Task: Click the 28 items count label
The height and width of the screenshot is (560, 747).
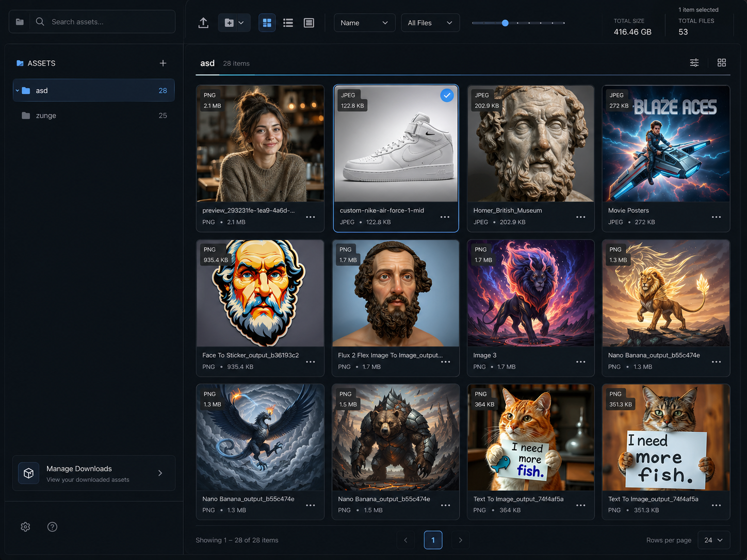Action: pyautogui.click(x=236, y=63)
